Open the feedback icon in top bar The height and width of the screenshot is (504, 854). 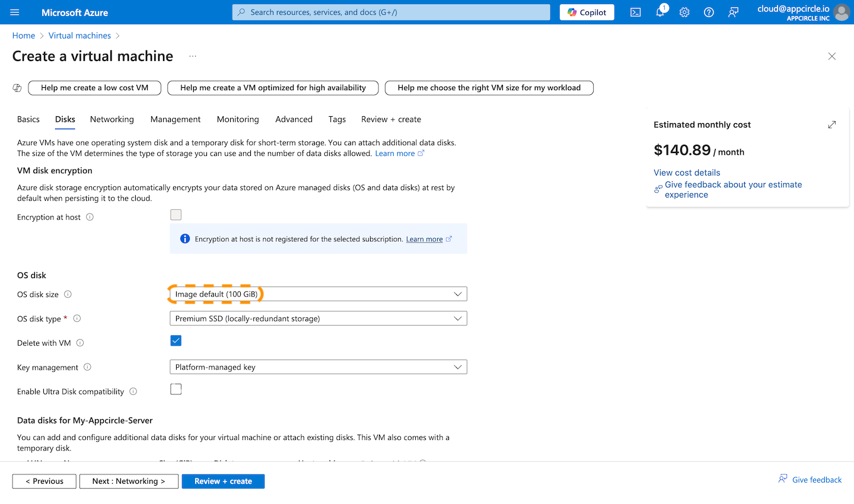pos(734,12)
